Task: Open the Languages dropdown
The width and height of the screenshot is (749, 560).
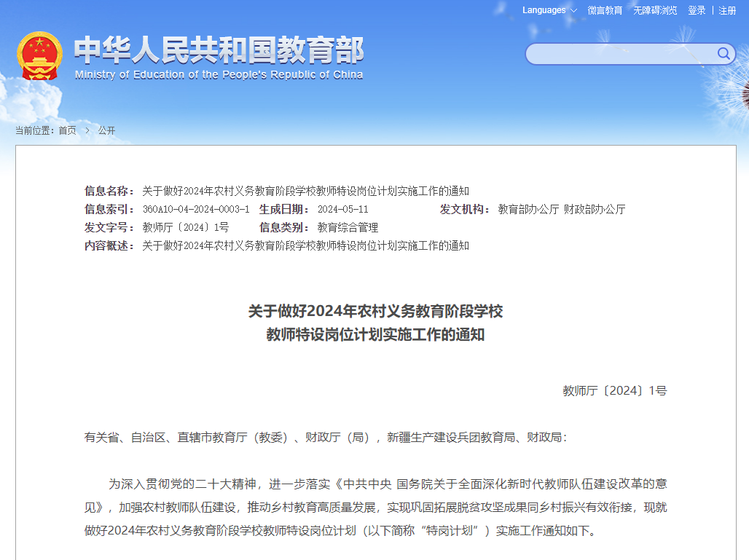Action: (549, 10)
